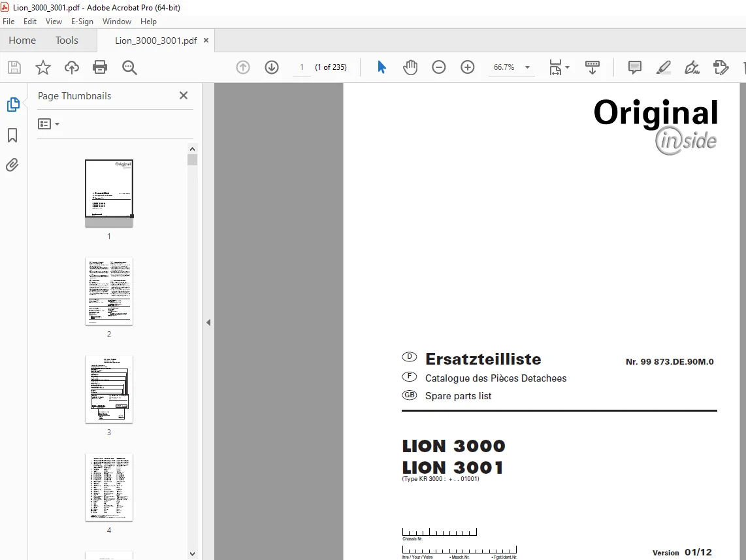
Task: Zoom out with the minus icon
Action: point(439,67)
